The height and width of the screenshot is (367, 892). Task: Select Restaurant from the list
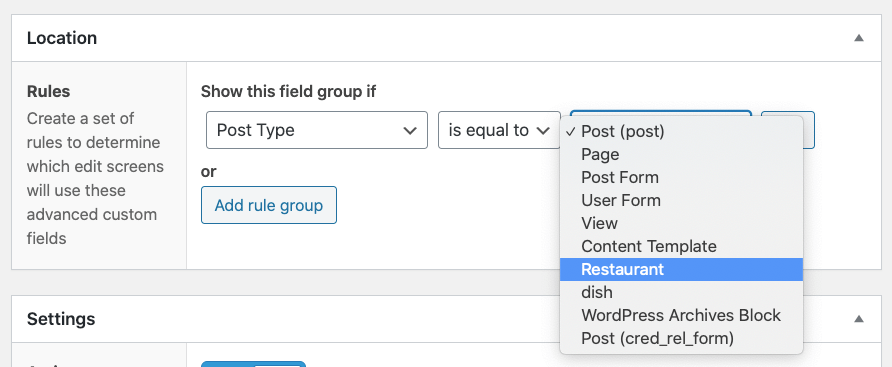(682, 269)
